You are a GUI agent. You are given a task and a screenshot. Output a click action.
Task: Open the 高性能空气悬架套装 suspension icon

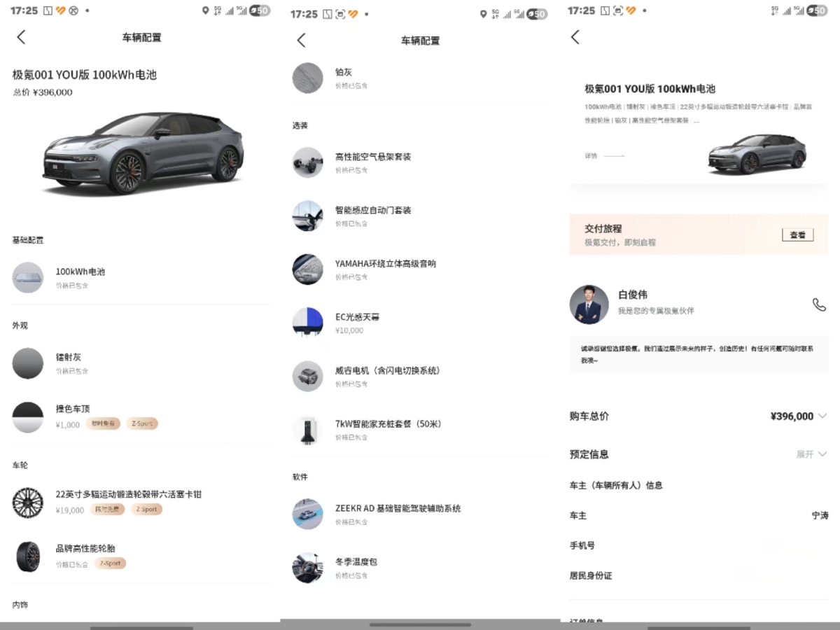pyautogui.click(x=307, y=162)
